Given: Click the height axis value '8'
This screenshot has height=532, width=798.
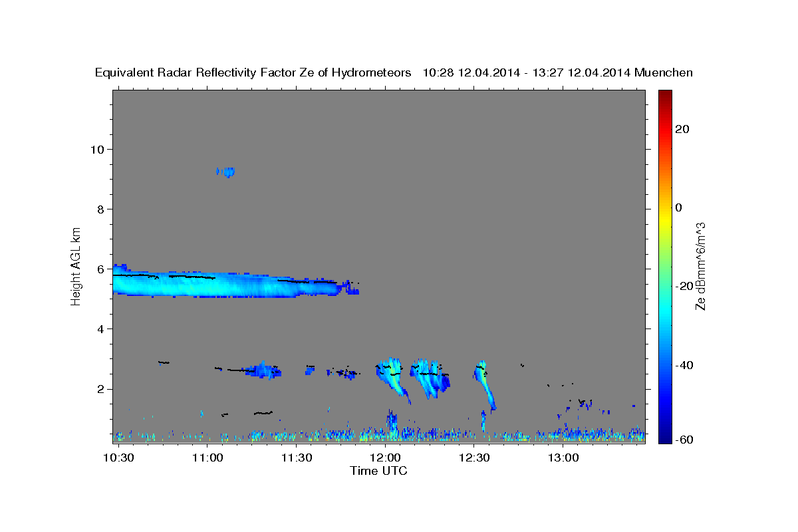Looking at the screenshot, I should pos(100,209).
